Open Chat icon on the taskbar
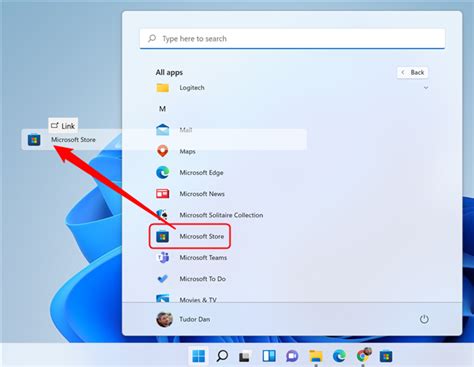474x367 pixels. tap(292, 356)
